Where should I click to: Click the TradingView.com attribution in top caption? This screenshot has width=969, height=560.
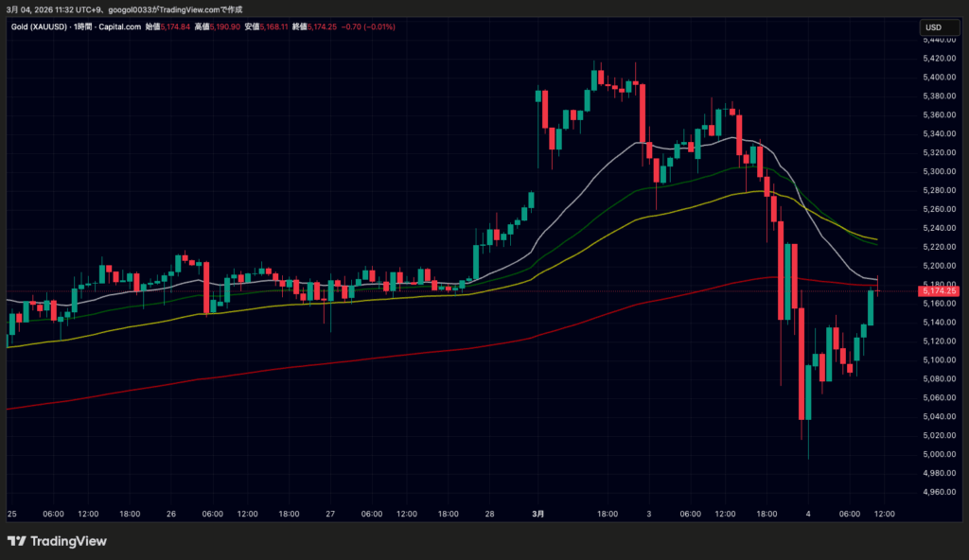[185, 9]
